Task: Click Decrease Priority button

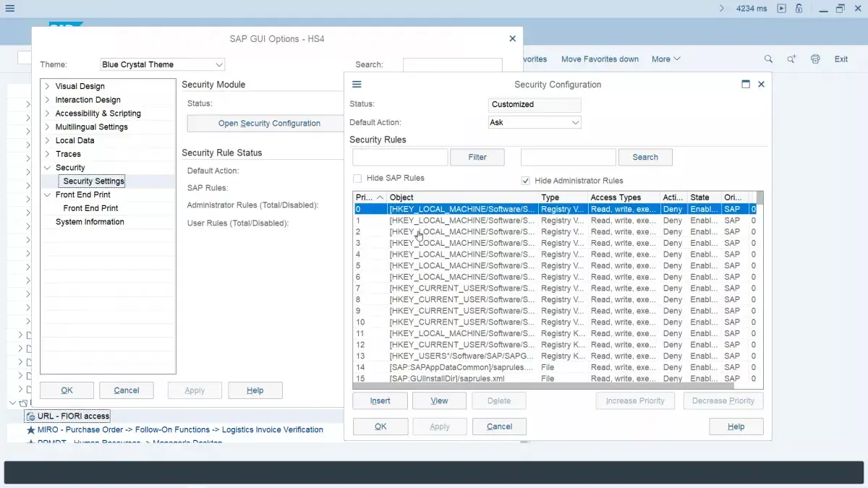Action: [723, 401]
